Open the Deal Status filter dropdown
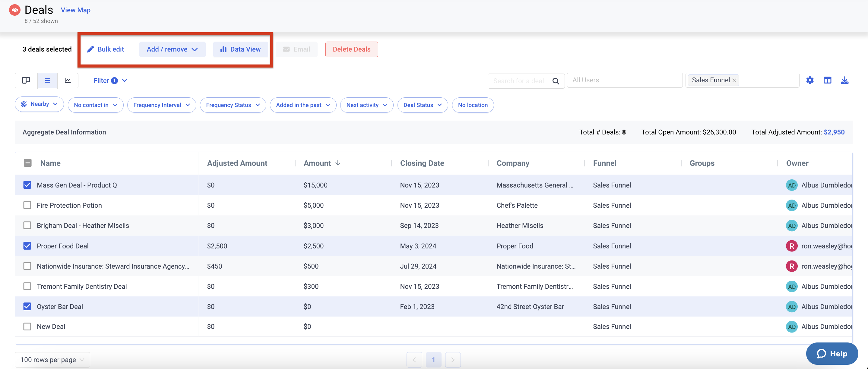 423,105
